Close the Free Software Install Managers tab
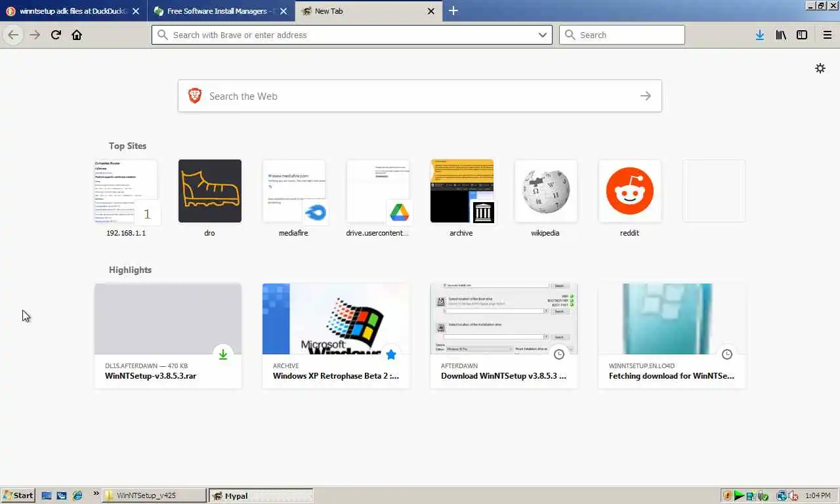 (x=283, y=11)
